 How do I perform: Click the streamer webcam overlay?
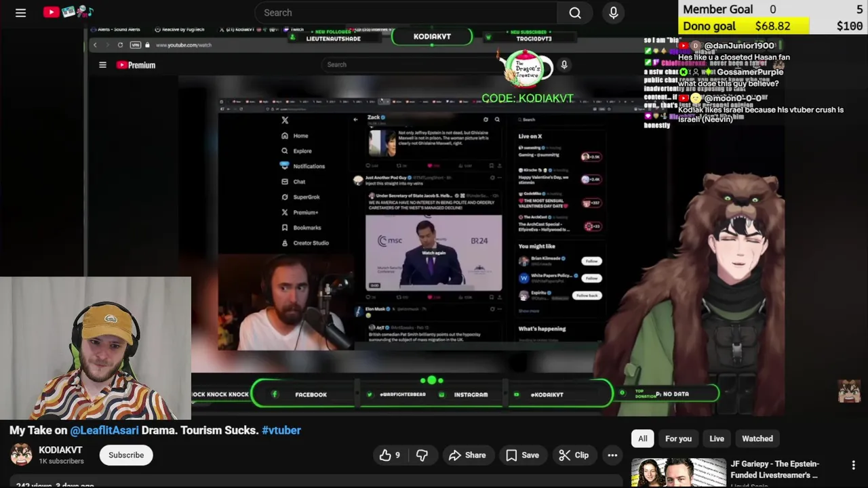click(x=95, y=348)
